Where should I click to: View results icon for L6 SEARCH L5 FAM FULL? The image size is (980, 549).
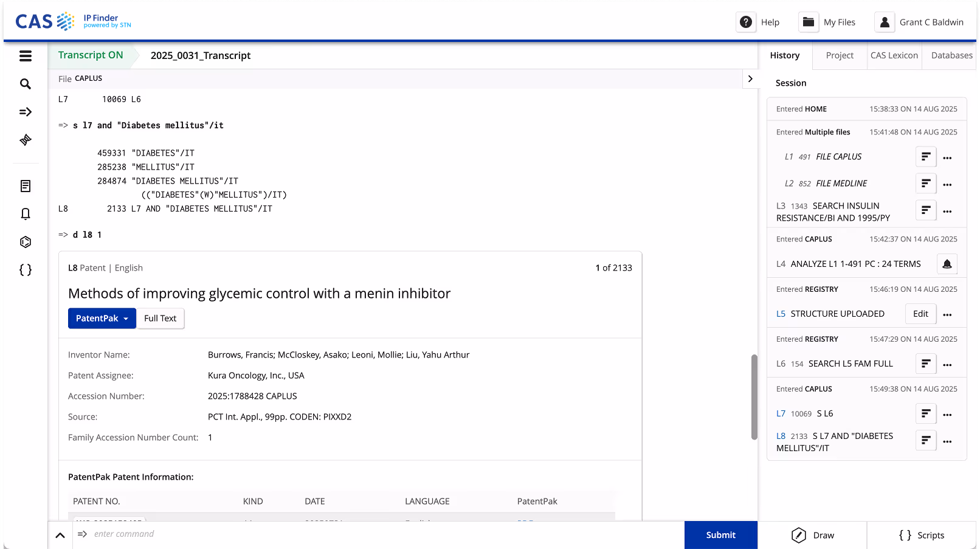[x=926, y=364]
